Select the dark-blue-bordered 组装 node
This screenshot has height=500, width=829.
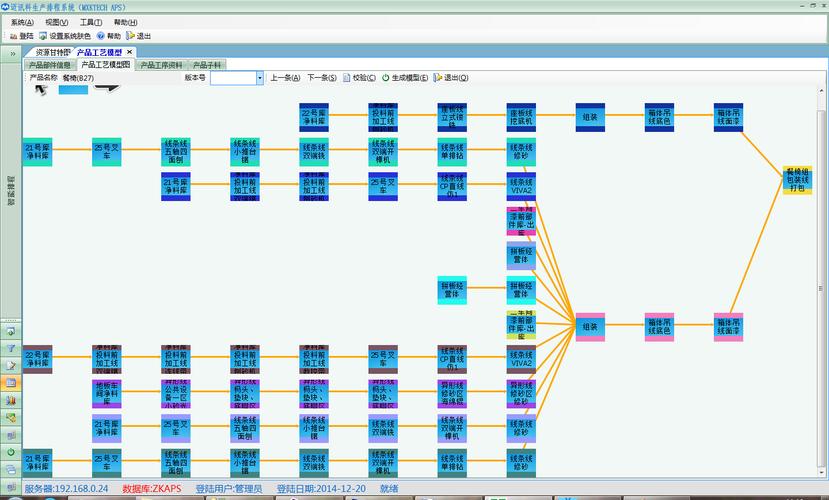pos(590,117)
